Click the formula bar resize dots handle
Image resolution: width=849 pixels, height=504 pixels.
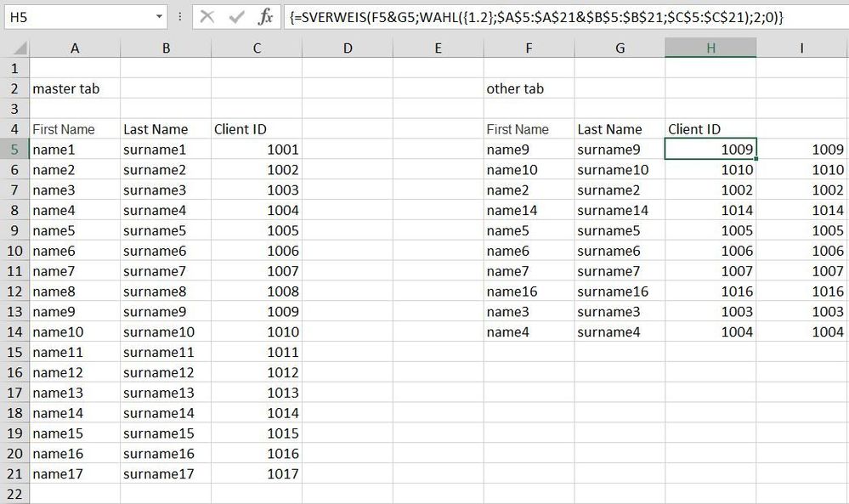pyautogui.click(x=180, y=17)
